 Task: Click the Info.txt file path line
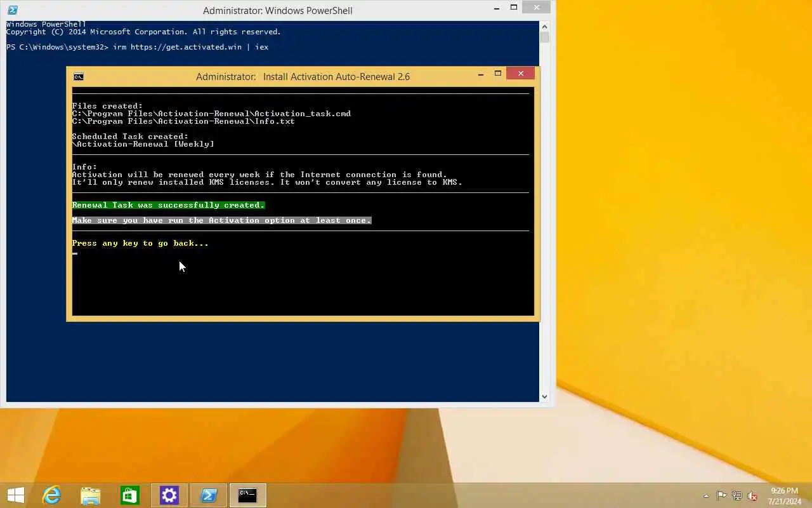[x=183, y=121]
